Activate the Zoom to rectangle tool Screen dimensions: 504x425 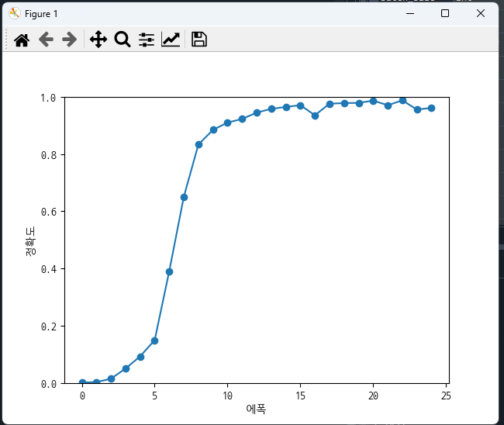[123, 40]
